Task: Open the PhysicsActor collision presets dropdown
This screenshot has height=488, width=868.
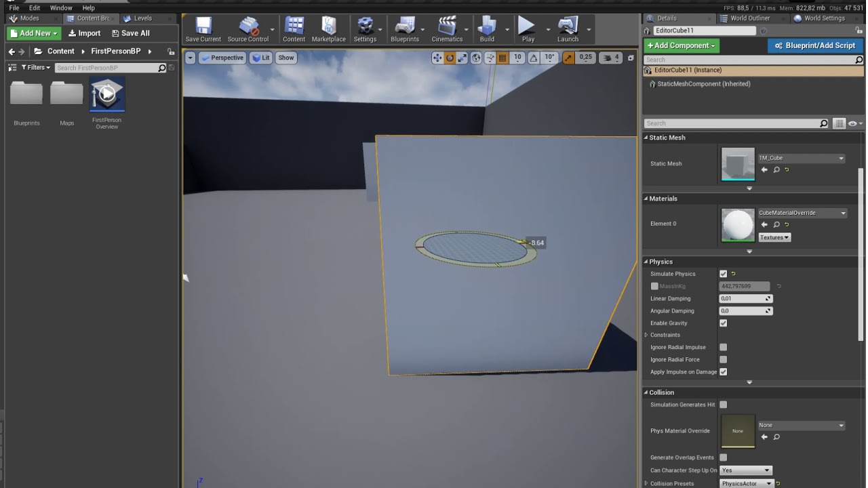Action: coord(747,483)
